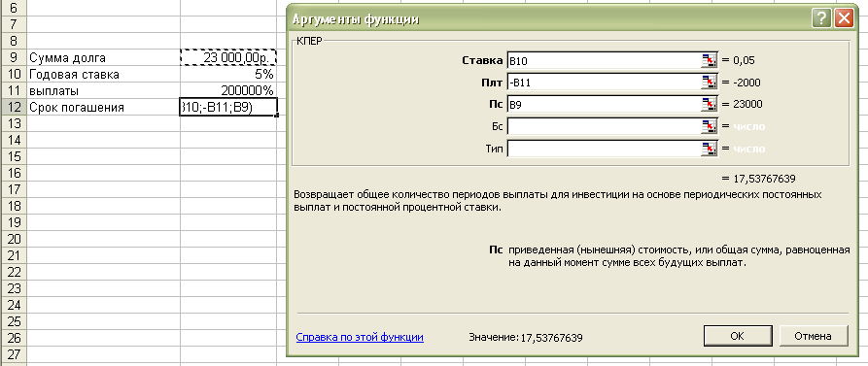868x366 pixels.
Task: Select row header 7
Action: point(13,24)
